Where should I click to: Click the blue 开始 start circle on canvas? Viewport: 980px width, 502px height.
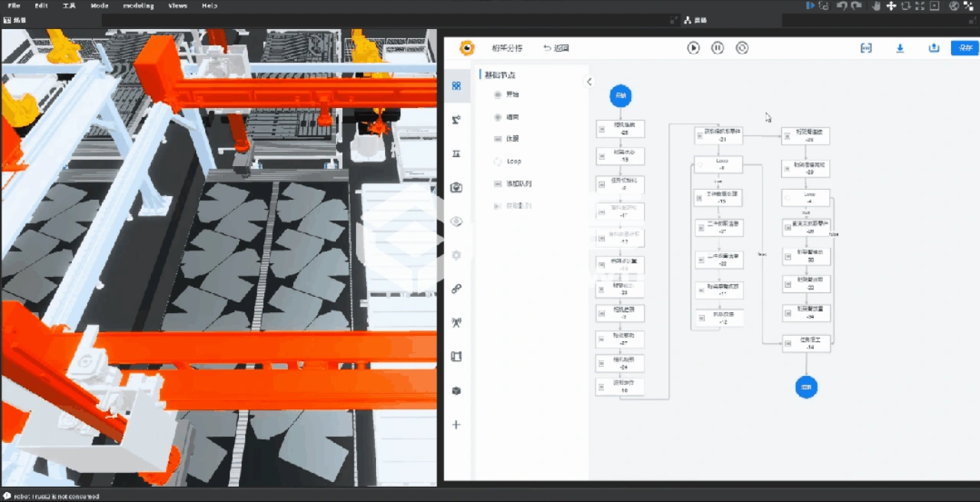pos(621,96)
